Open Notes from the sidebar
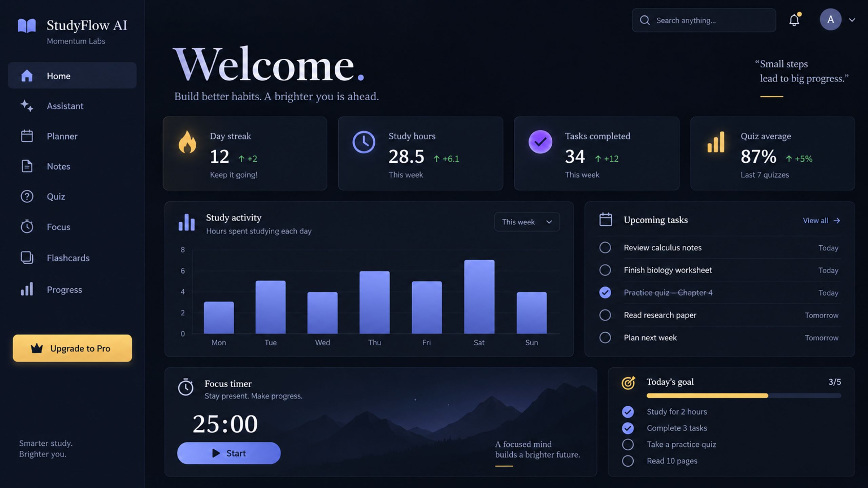Viewport: 868px width, 488px height. click(x=72, y=166)
